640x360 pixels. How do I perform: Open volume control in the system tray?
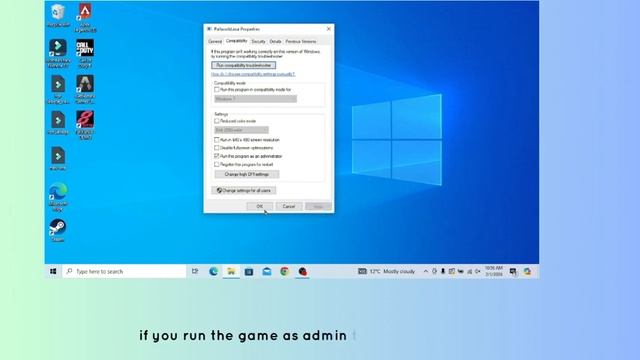[478, 271]
